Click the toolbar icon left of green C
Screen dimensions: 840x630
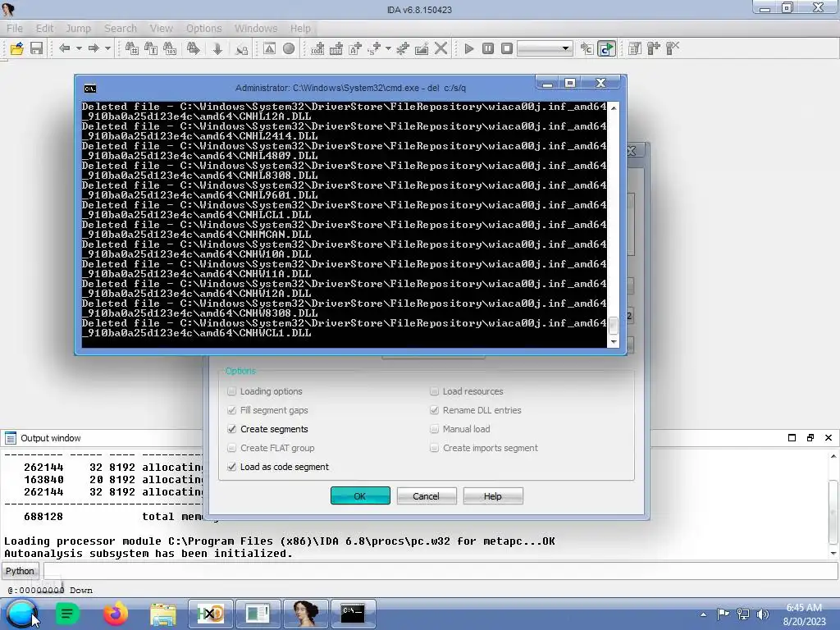587,48
